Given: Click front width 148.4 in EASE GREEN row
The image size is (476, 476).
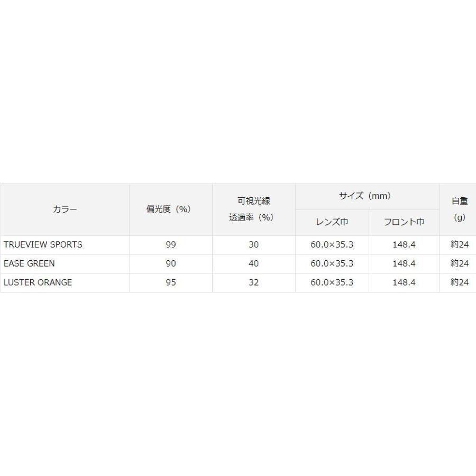Looking at the screenshot, I should tap(404, 263).
